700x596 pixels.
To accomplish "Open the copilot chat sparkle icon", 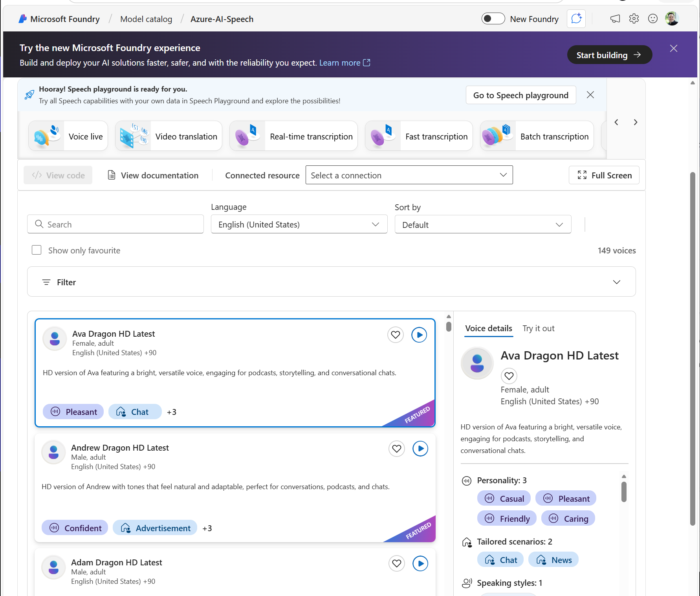I will [576, 18].
